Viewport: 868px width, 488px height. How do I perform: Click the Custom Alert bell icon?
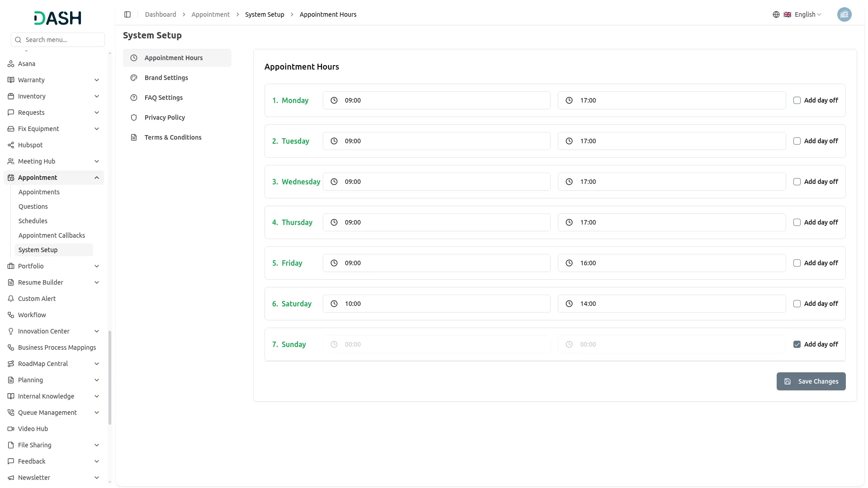11,299
